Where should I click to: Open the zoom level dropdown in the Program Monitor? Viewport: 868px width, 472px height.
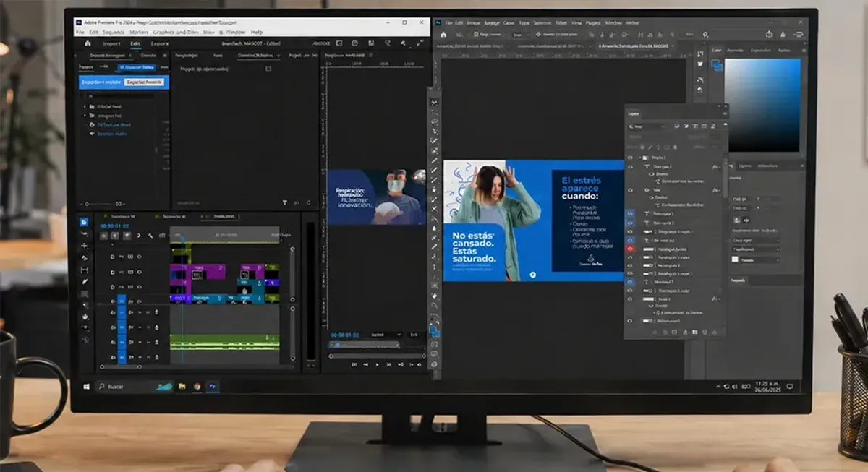[385, 335]
